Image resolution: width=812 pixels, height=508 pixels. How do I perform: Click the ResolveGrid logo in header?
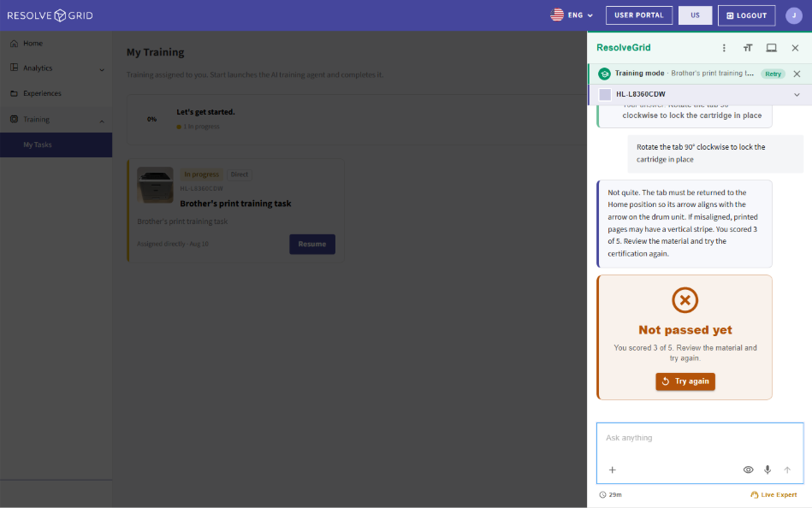click(50, 15)
